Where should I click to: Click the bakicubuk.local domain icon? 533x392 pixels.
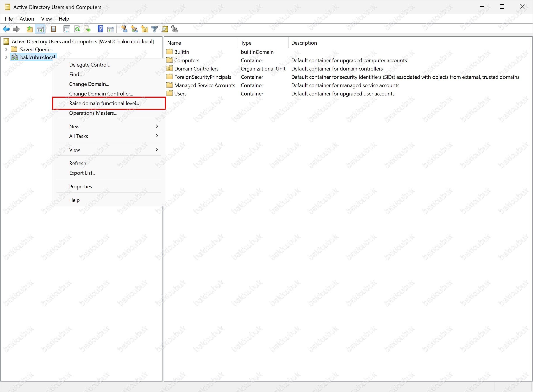pos(15,57)
